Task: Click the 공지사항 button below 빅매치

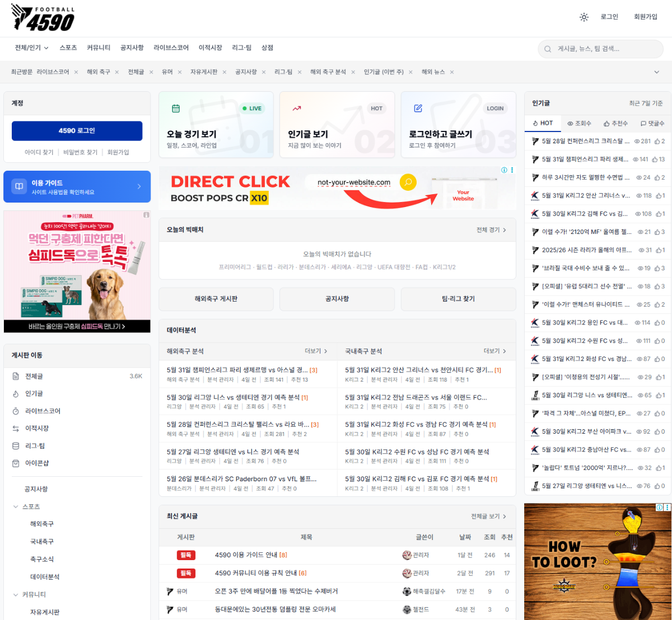Action: 337,299
